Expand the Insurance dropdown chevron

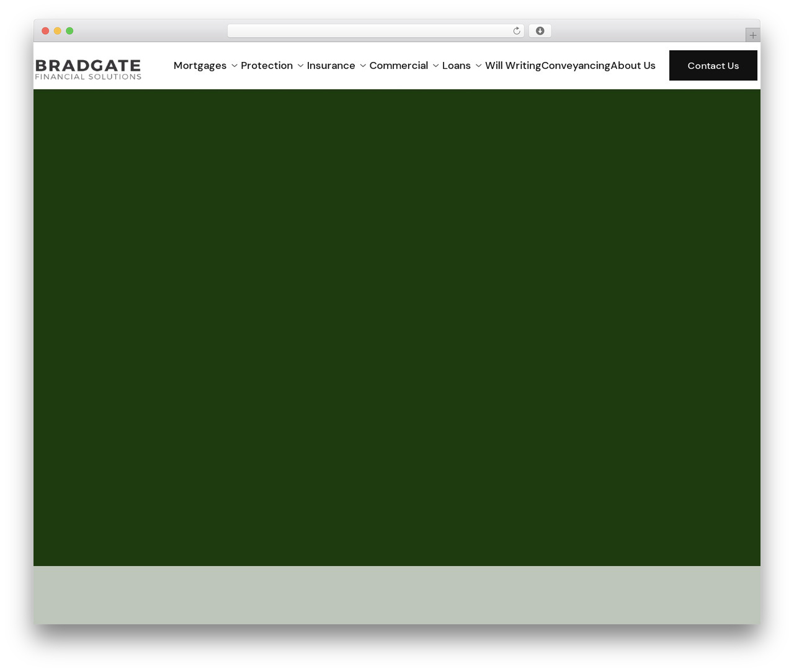click(x=363, y=66)
